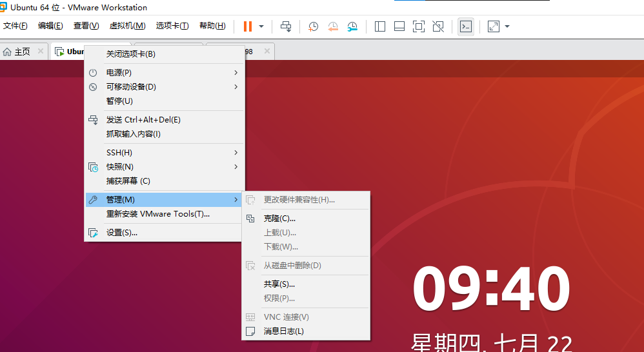
Task: Toggle the thumbnail bar view icon
Action: coord(399,26)
